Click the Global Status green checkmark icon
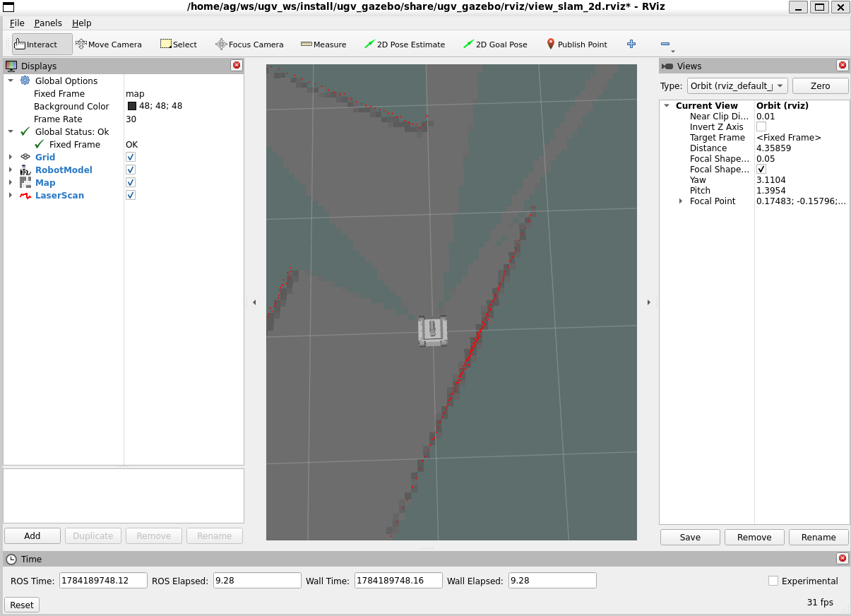851x616 pixels. point(25,131)
